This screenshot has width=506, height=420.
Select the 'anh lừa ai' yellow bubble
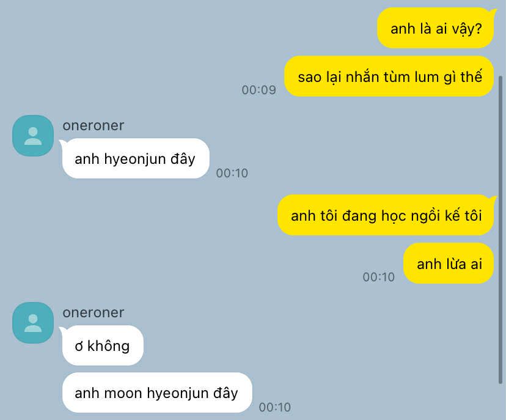449,263
